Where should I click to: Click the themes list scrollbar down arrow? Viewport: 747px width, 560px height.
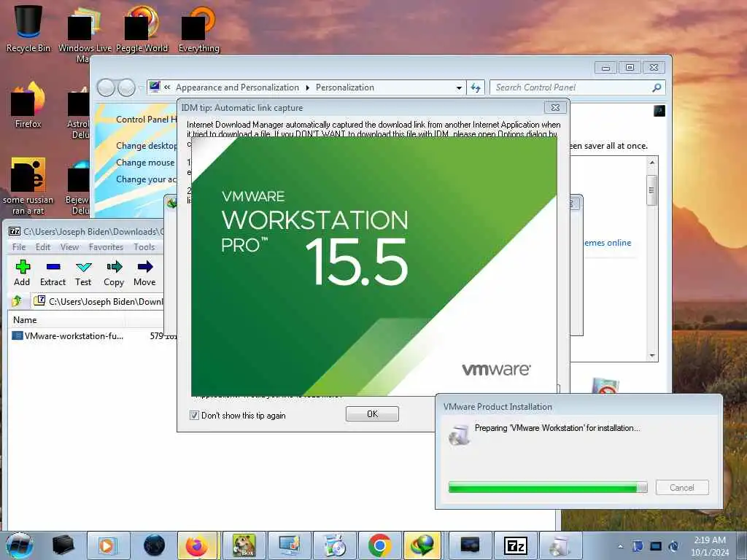click(x=652, y=356)
